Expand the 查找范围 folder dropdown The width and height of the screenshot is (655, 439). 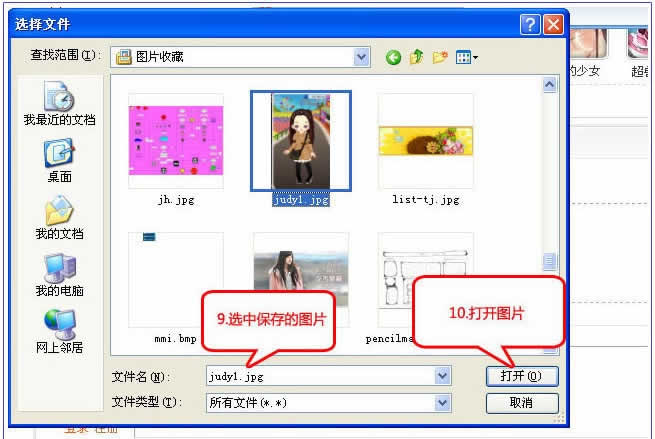pyautogui.click(x=361, y=57)
